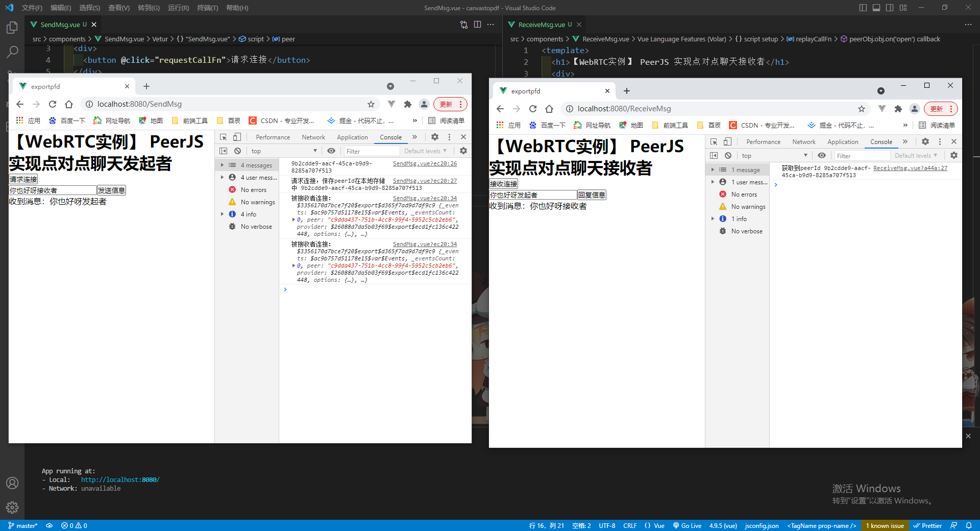The height and width of the screenshot is (531, 980).
Task: Expand the '4 info' group
Action: 222,214
